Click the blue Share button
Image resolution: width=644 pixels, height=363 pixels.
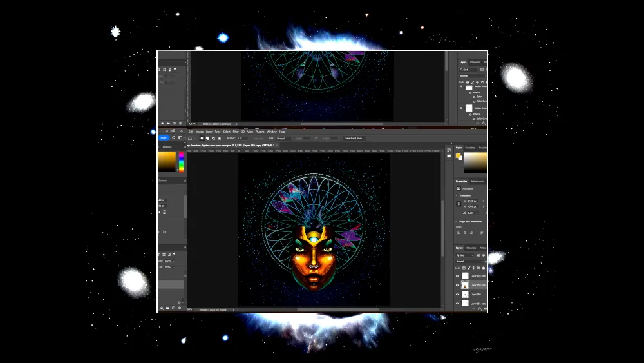pos(164,138)
